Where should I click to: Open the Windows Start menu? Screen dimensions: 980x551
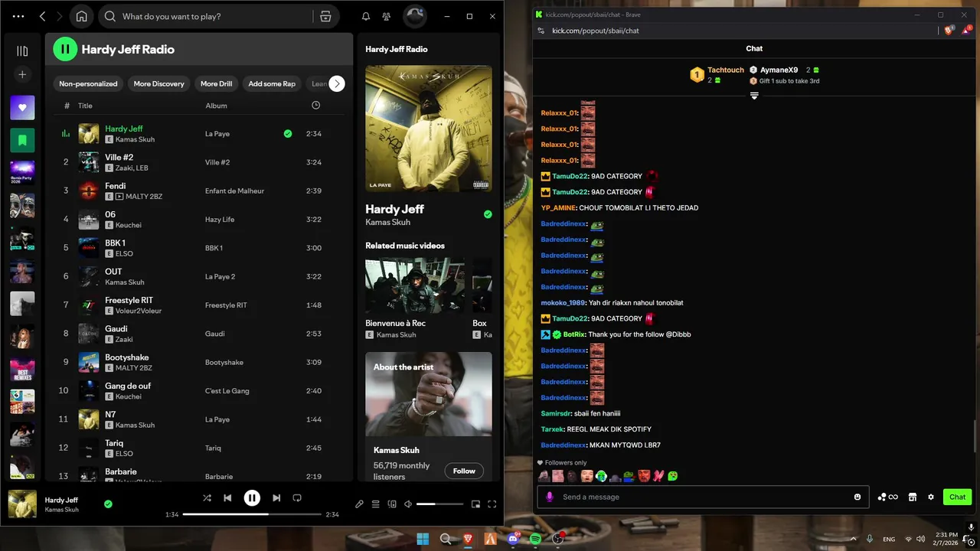pos(423,539)
